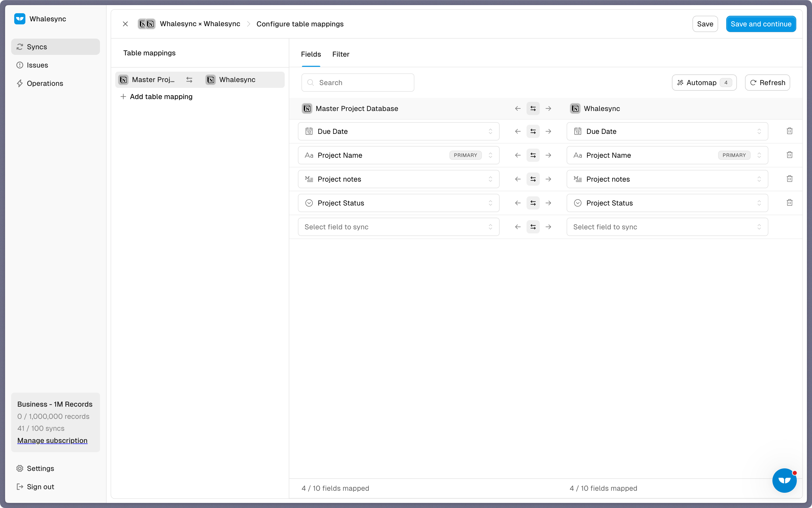This screenshot has height=508, width=812.
Task: Delete the Due Date field mapping
Action: point(789,131)
